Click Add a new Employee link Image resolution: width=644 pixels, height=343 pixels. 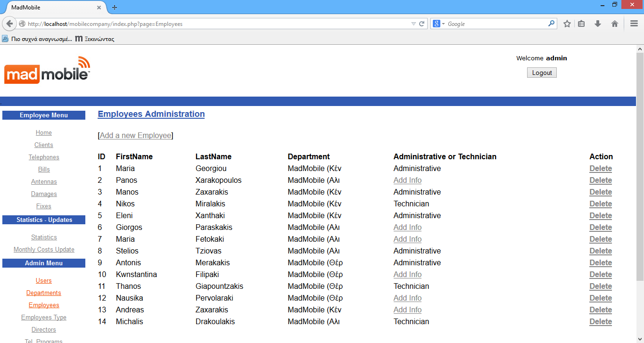[135, 136]
